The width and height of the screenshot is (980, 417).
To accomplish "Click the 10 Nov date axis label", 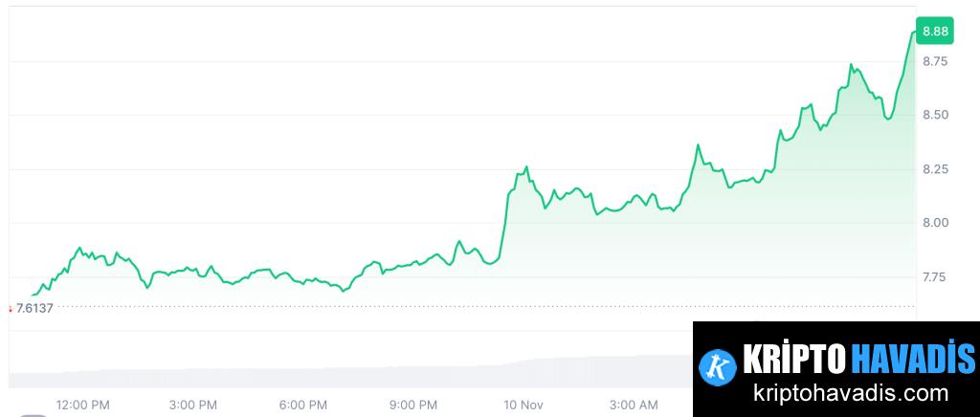I will [523, 405].
